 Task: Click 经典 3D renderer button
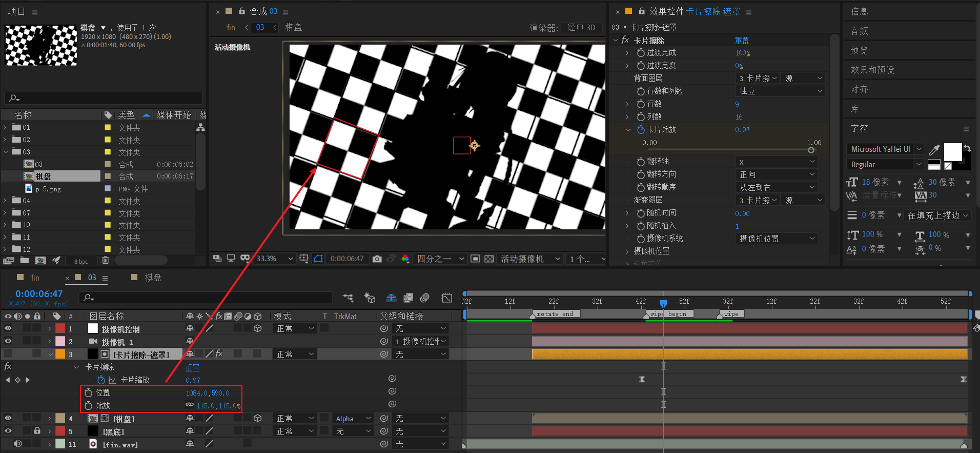click(581, 27)
